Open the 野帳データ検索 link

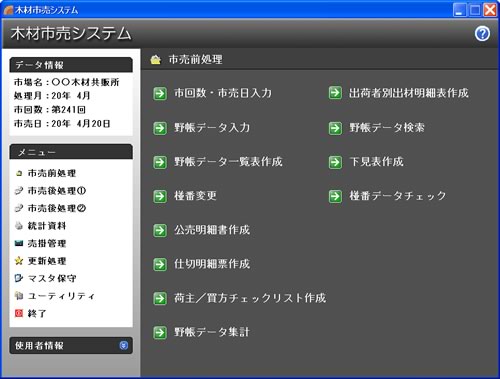[x=387, y=128]
